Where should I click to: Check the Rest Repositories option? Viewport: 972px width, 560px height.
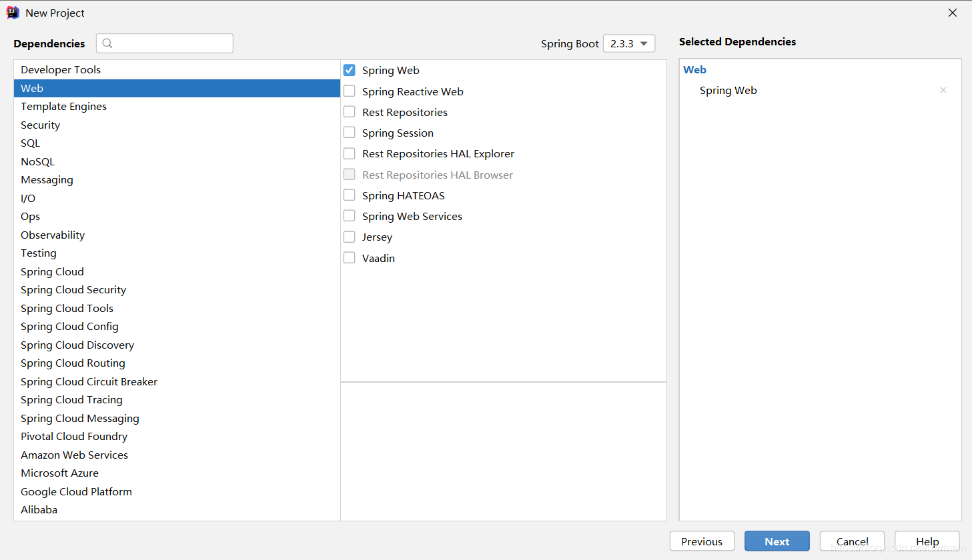point(350,112)
